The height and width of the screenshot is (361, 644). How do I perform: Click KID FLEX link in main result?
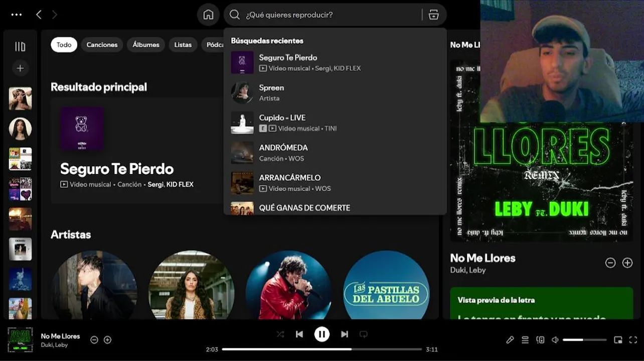pos(180,185)
